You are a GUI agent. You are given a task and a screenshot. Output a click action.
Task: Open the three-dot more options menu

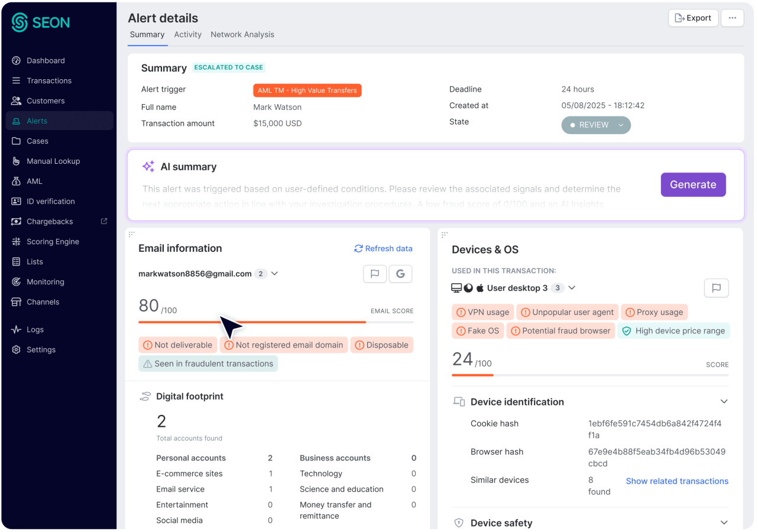click(x=732, y=18)
